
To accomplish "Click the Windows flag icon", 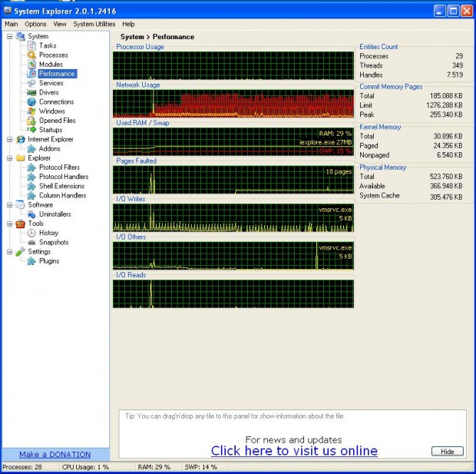I will click(31, 111).
